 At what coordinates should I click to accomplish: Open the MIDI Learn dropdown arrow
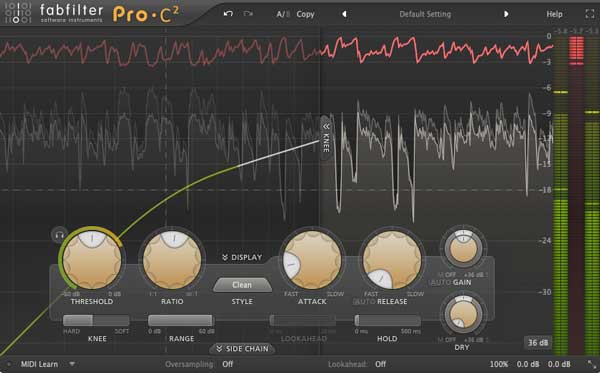72,364
